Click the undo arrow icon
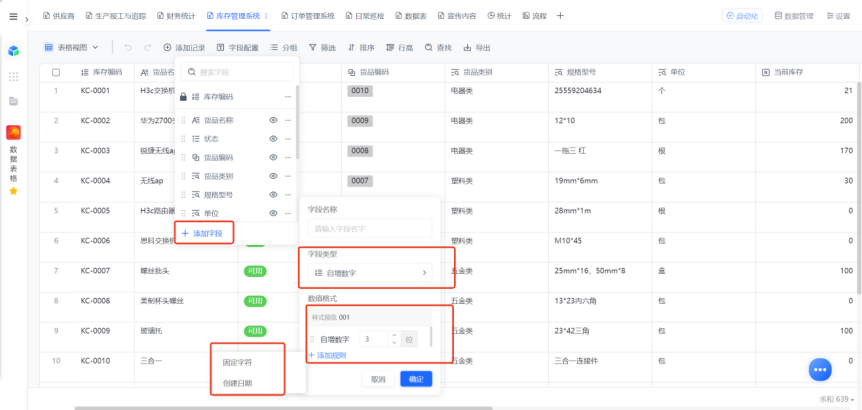This screenshot has height=410, width=862. pos(128,48)
